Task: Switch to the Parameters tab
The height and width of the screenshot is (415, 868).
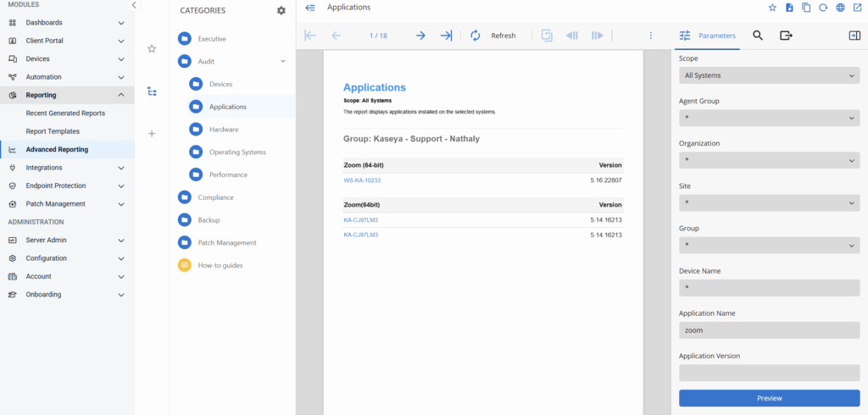Action: [708, 36]
